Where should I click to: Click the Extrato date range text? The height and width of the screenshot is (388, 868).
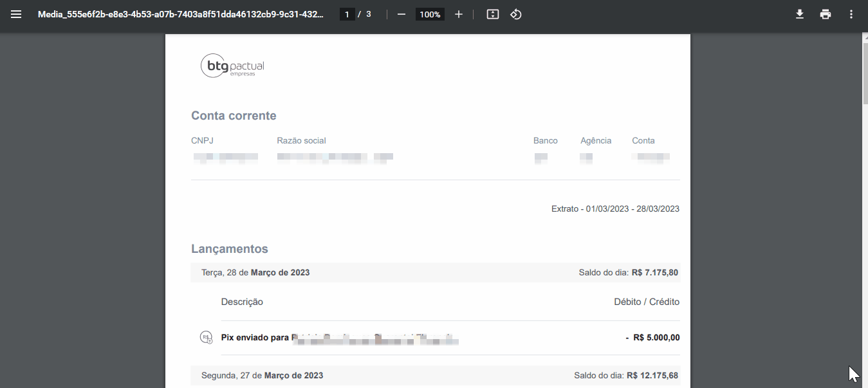click(615, 209)
